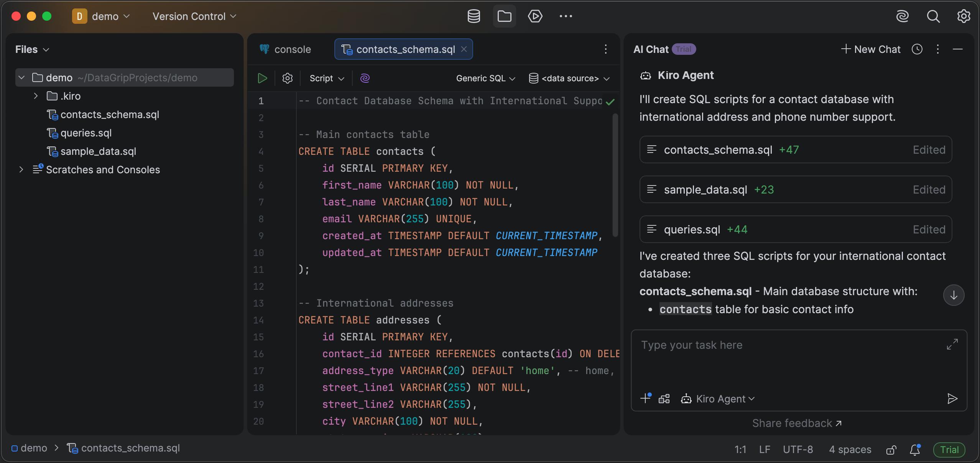Open Search Everywhere magnifier icon
The height and width of the screenshot is (463, 980).
933,16
